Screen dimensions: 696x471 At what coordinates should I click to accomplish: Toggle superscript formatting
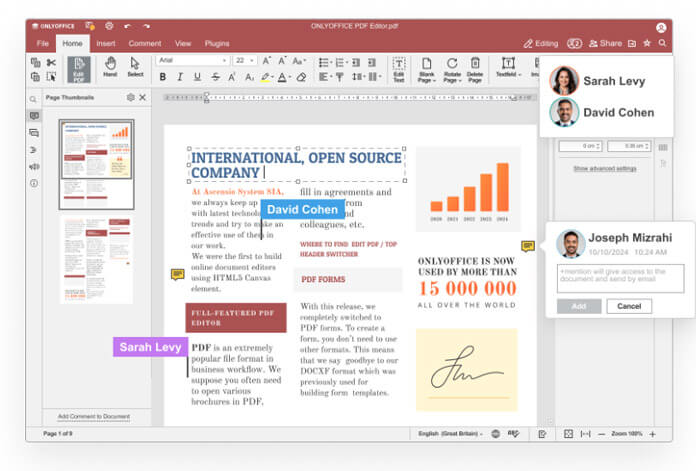point(232,77)
